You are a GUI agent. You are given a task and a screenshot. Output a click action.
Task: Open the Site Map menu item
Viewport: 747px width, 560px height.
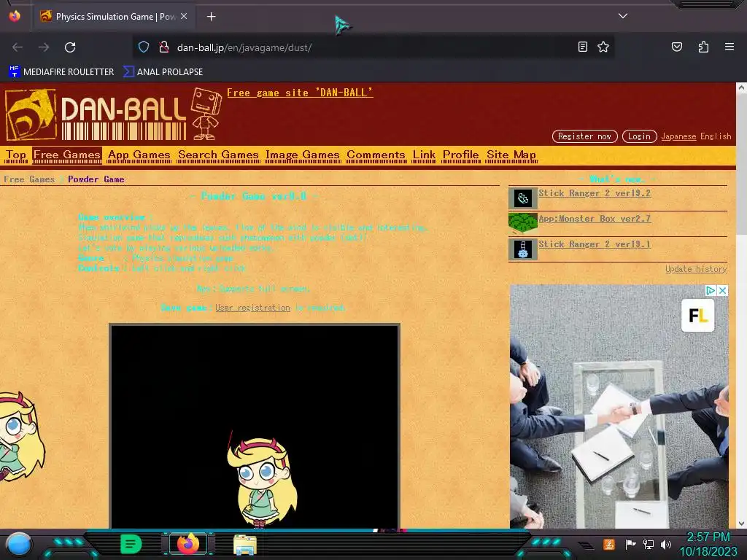[x=511, y=155]
